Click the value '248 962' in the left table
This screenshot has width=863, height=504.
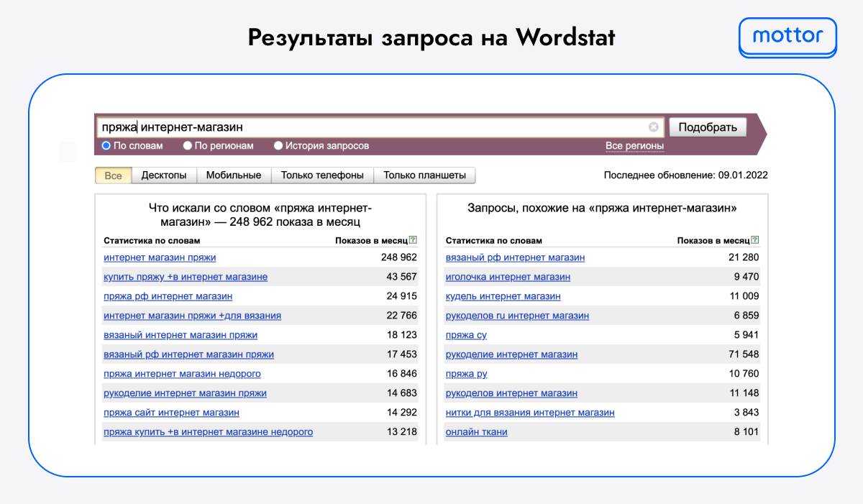click(x=399, y=257)
